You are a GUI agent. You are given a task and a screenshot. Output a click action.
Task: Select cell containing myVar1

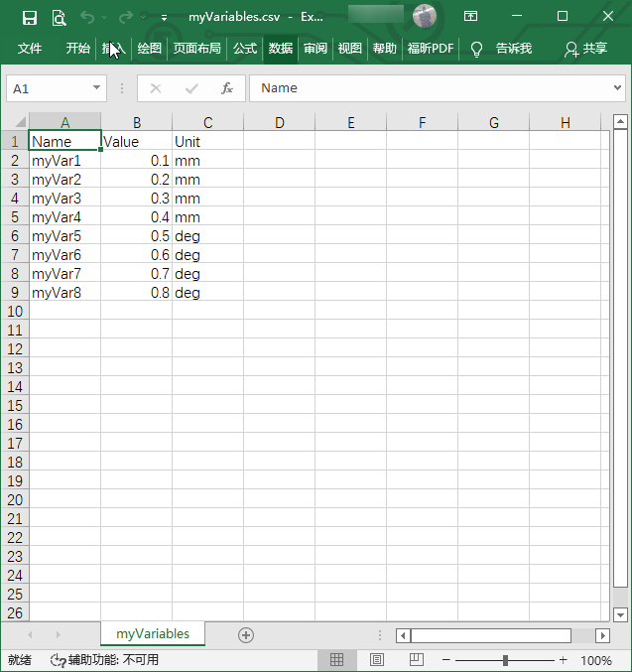click(x=64, y=160)
